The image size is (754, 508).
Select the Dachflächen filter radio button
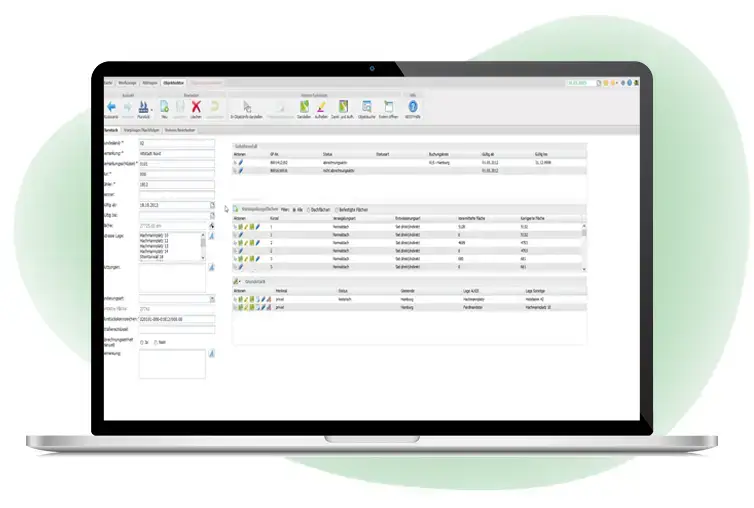(308, 210)
